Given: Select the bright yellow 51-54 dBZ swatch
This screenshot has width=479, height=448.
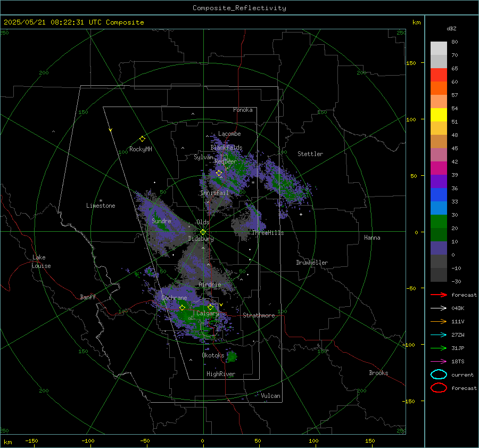Looking at the screenshot, I should coord(439,115).
